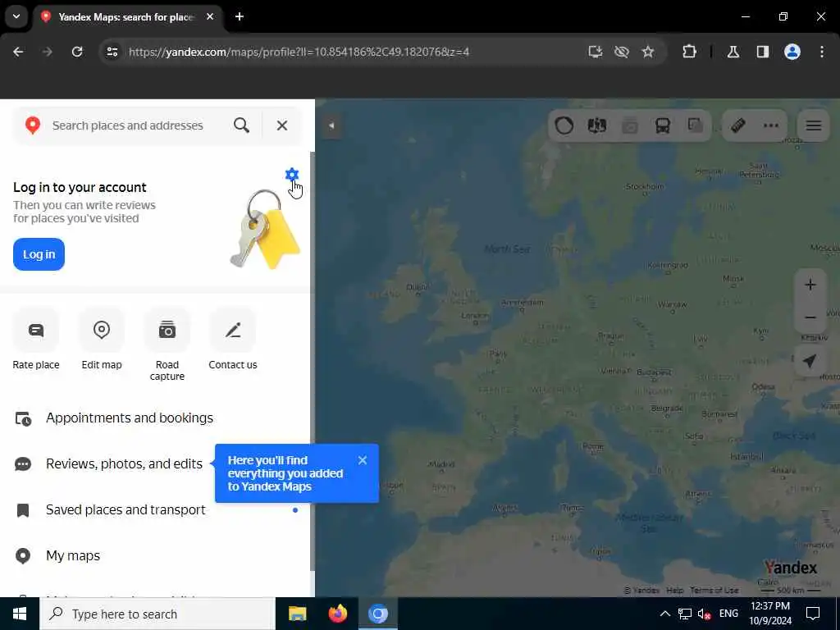
Task: Click the Yandex logo on map
Action: click(790, 568)
